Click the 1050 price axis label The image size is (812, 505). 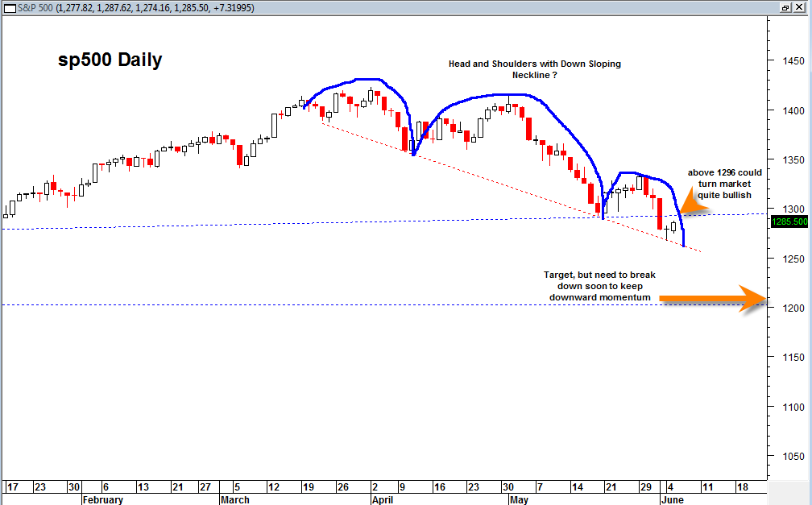(x=793, y=457)
